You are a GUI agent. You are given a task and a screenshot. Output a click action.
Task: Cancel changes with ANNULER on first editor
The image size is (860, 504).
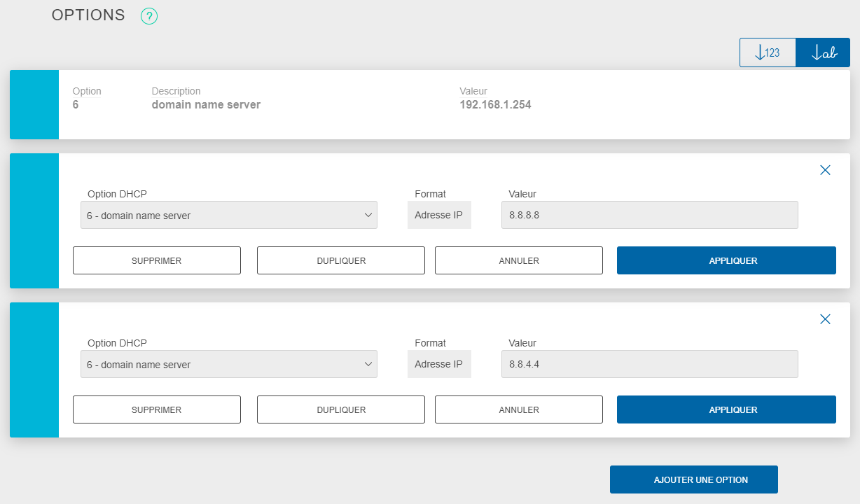tap(518, 260)
